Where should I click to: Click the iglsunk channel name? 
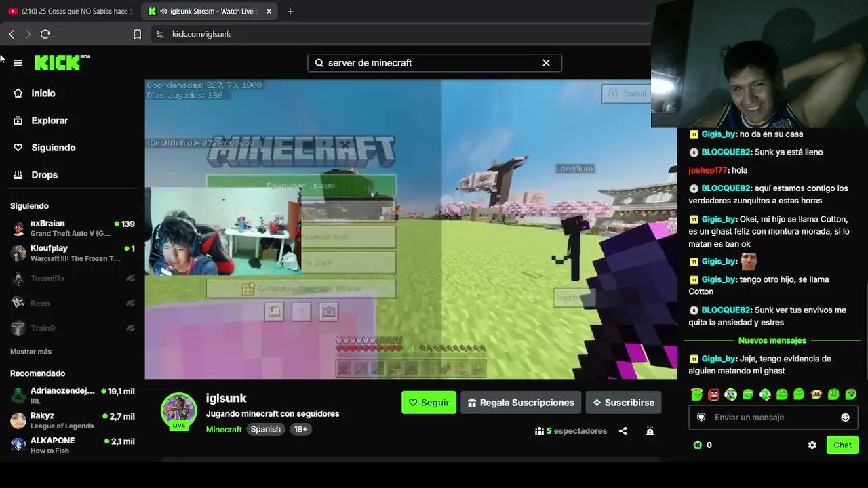(226, 399)
